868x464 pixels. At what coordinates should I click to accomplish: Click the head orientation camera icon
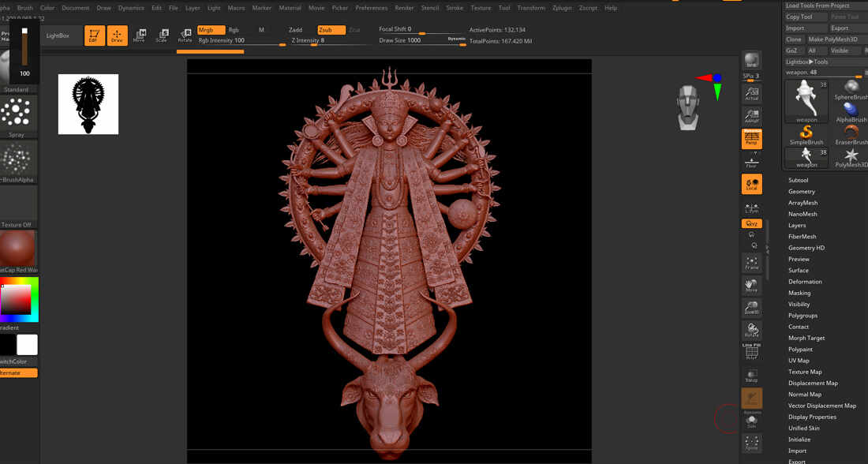(x=688, y=107)
